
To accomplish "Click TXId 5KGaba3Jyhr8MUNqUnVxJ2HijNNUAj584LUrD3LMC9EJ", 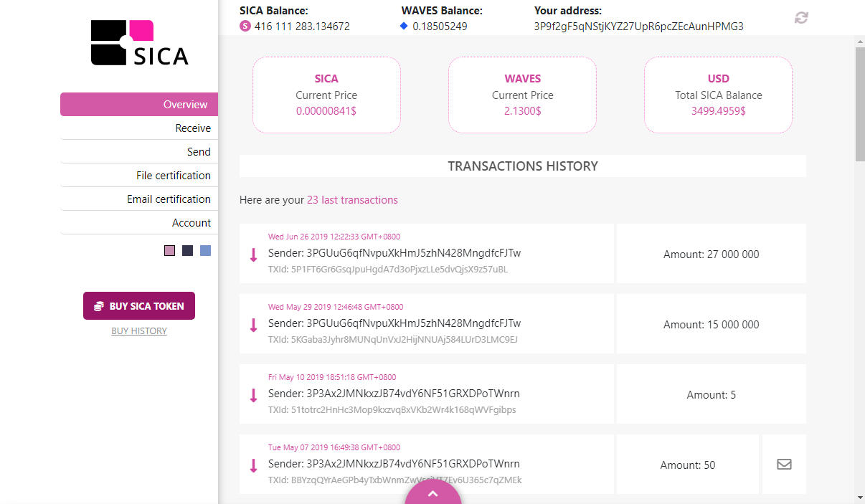I will pyautogui.click(x=393, y=340).
